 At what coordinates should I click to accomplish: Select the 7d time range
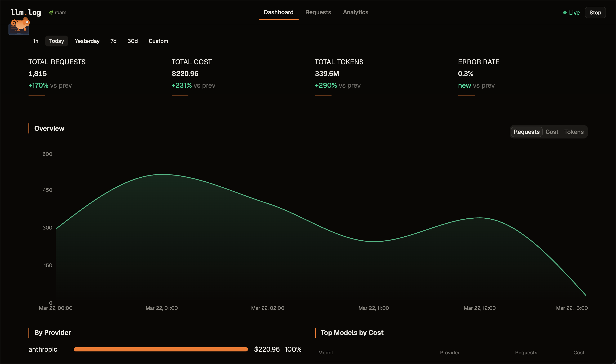[x=113, y=41]
